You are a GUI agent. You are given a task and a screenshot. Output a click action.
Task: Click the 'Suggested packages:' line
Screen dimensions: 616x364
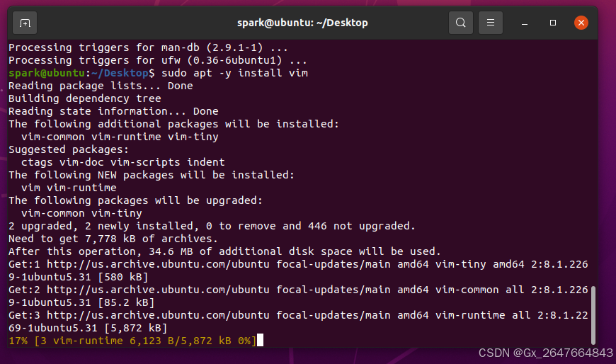point(69,149)
